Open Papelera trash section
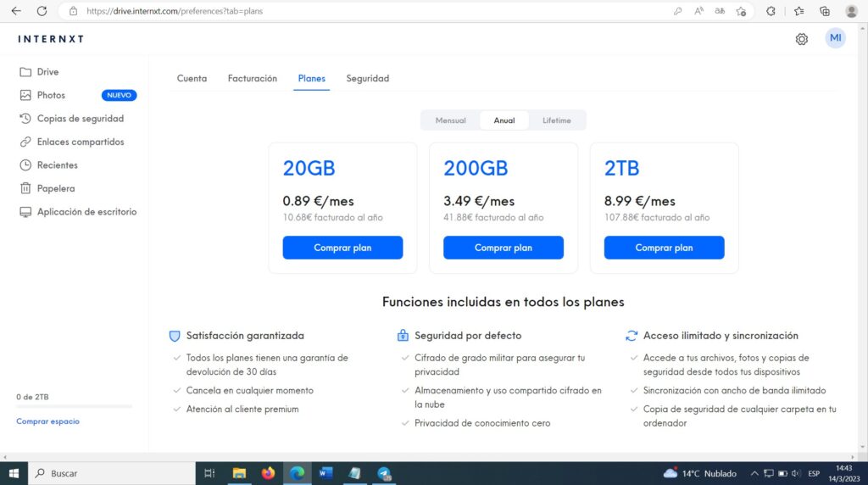The image size is (868, 485). tap(47, 188)
